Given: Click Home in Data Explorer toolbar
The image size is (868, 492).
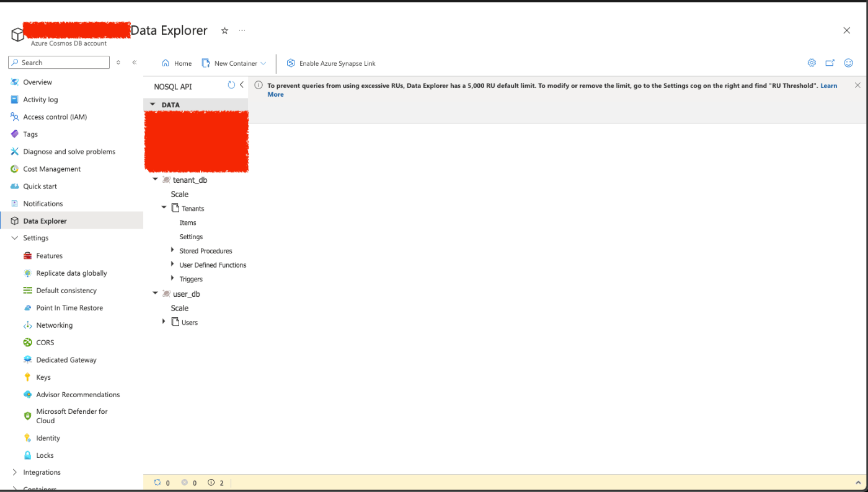Looking at the screenshot, I should (x=177, y=63).
